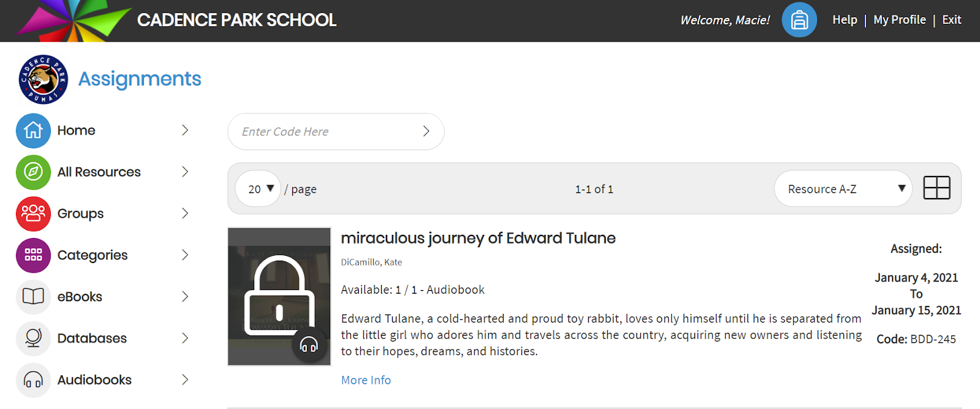Click the blue Home icon
980x409 pixels.
click(33, 131)
